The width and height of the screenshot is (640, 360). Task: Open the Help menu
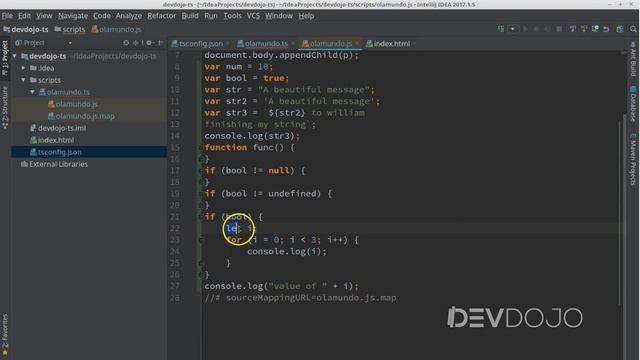[306, 16]
